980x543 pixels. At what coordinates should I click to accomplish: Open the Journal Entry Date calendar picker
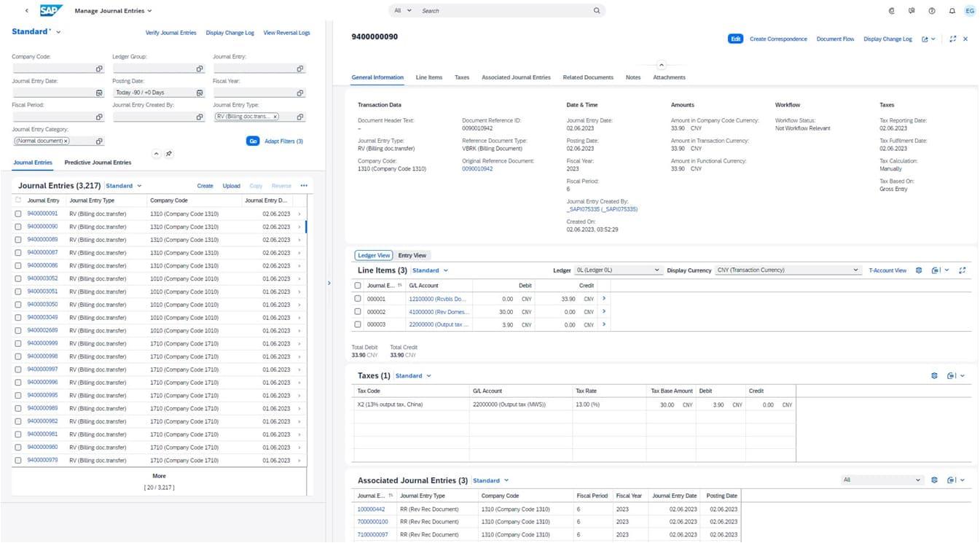tap(99, 93)
